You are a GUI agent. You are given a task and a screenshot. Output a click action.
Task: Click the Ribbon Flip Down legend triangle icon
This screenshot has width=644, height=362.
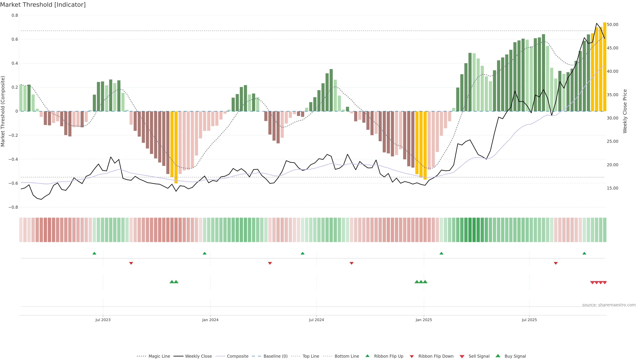point(412,356)
